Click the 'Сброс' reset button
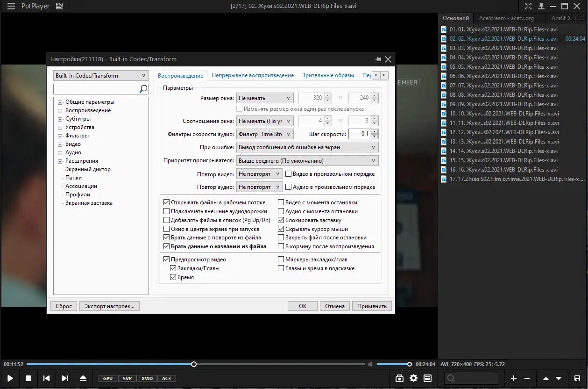The height and width of the screenshot is (389, 588). coord(64,306)
